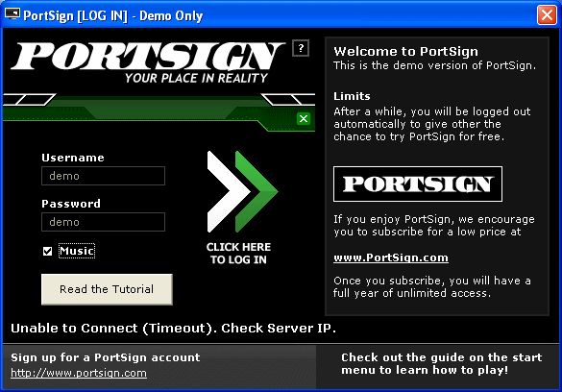The height and width of the screenshot is (392, 562).
Task: Click the 'Limits' heading text
Action: tap(352, 96)
